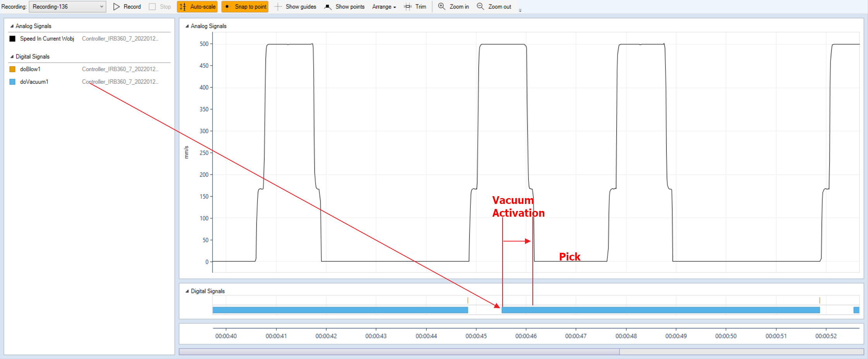Toggle the Auto-scale button
This screenshot has height=359, width=868.
(197, 7)
